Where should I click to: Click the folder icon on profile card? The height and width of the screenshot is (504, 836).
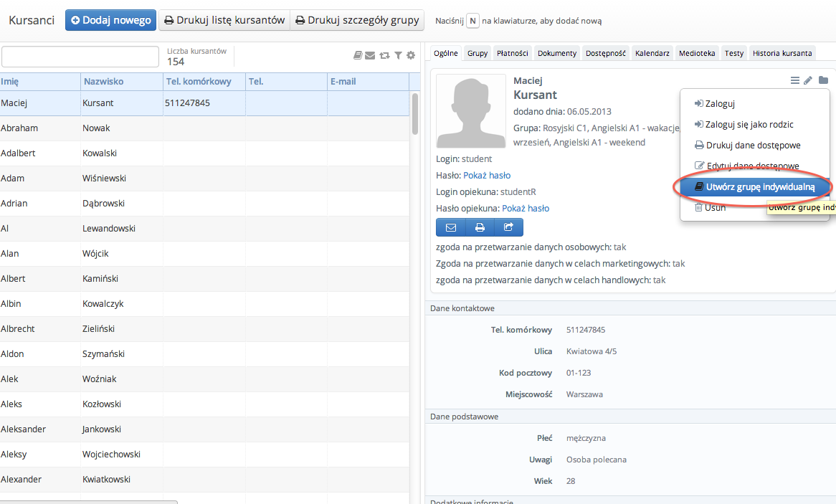[823, 81]
